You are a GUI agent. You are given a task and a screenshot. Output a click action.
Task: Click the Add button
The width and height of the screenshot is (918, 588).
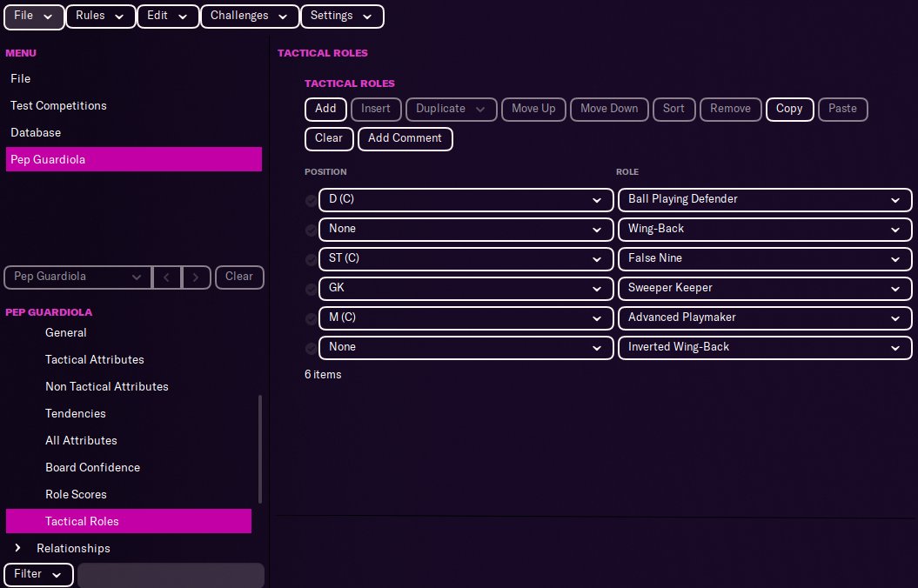(x=325, y=109)
